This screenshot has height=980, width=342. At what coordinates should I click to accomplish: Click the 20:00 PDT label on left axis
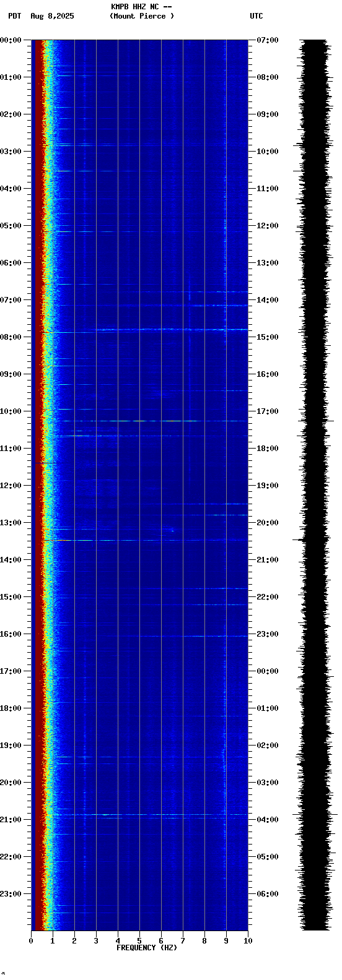tap(11, 783)
